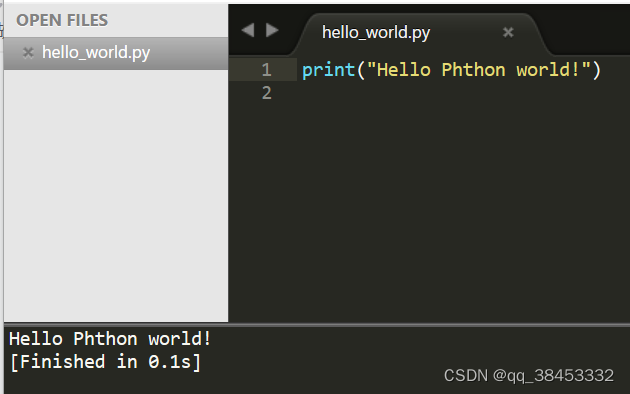Go to previous tab with left arrow
Screen dimensions: 630x394
click(x=248, y=30)
